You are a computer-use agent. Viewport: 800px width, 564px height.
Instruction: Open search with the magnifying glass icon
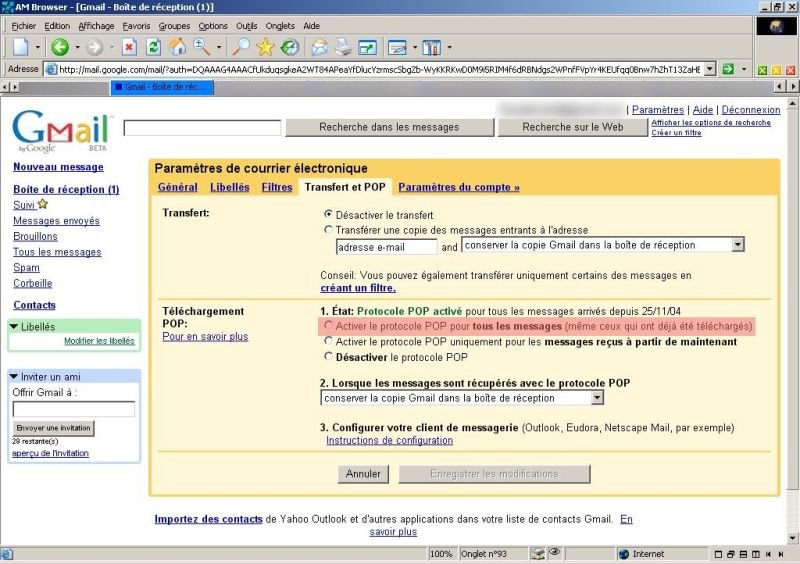[x=240, y=47]
